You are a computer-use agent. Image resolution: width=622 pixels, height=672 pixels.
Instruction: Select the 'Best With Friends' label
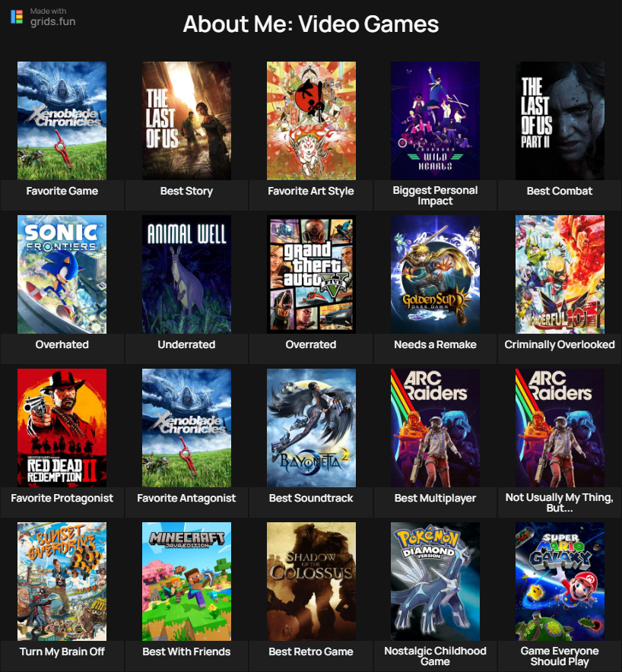186,651
